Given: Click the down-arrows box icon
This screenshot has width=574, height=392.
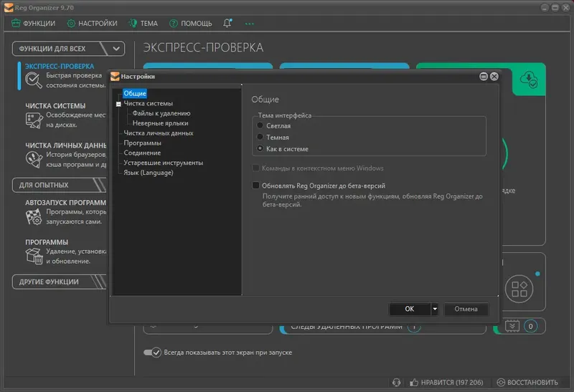Looking at the screenshot, I should pos(512,326).
